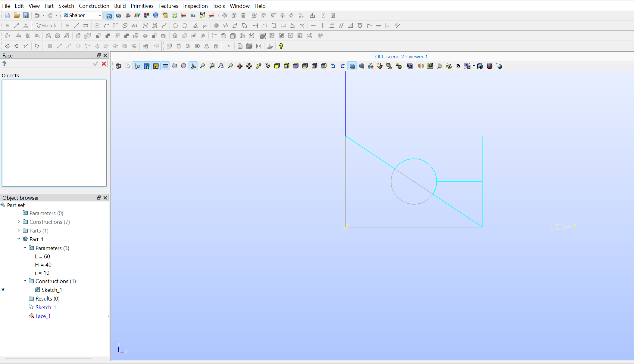Toggle circle selection style in viewer
Image resolution: width=634 pixels, height=364 pixels.
click(184, 66)
